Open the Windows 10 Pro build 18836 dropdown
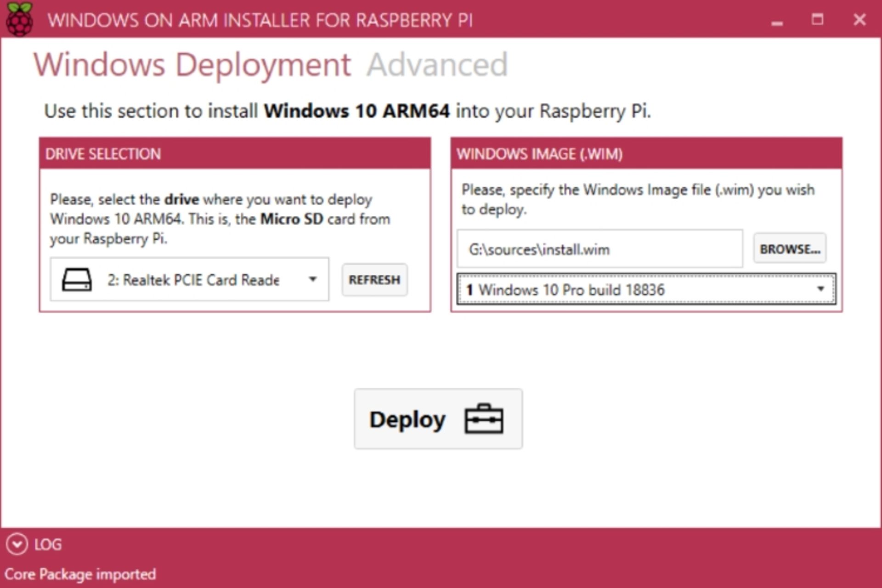Image resolution: width=882 pixels, height=588 pixels. [x=646, y=289]
